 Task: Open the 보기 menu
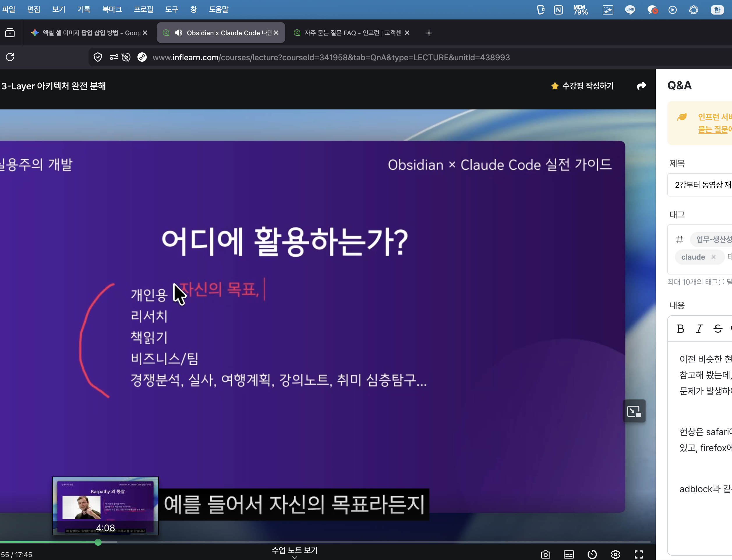(59, 9)
